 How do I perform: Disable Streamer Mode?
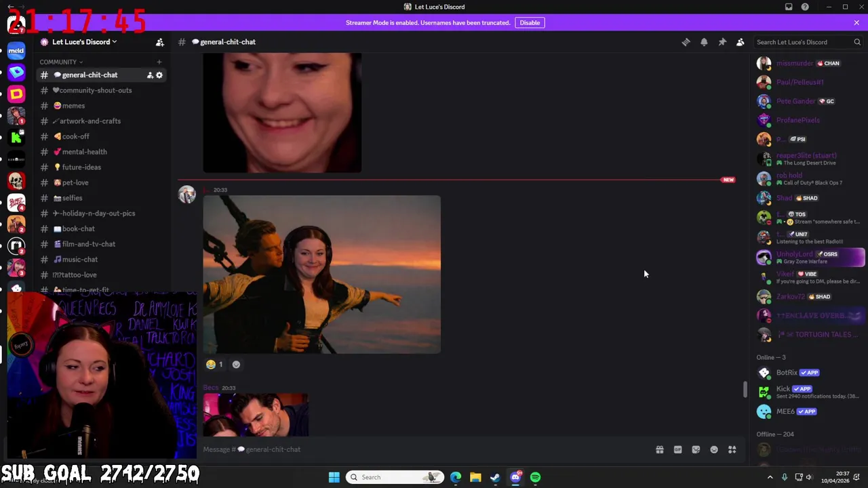(x=530, y=22)
